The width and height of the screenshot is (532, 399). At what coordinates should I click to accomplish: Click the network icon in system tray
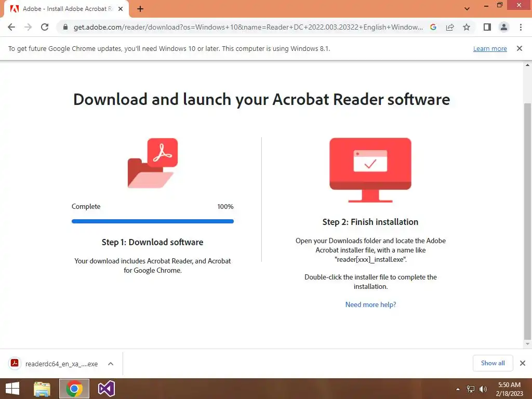(471, 389)
